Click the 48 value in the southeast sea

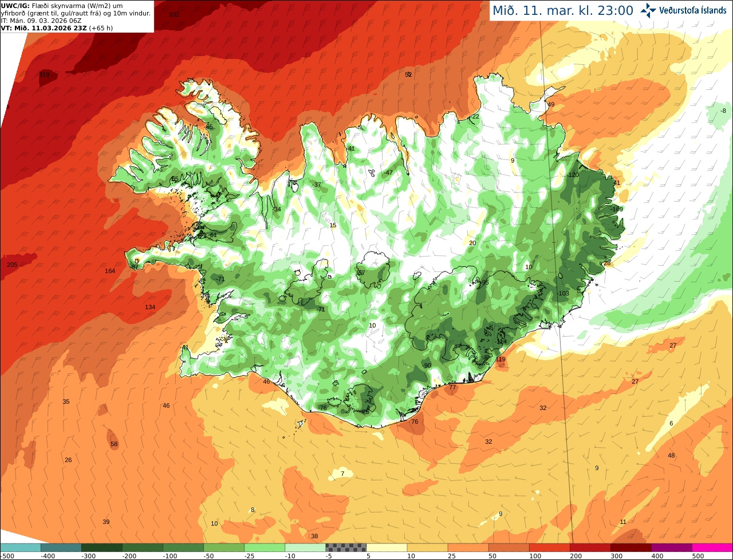pyautogui.click(x=671, y=456)
